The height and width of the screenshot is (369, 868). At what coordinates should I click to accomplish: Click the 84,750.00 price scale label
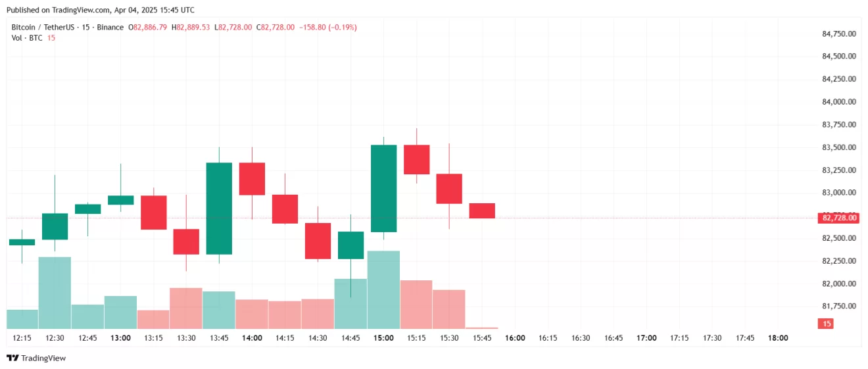click(x=838, y=34)
